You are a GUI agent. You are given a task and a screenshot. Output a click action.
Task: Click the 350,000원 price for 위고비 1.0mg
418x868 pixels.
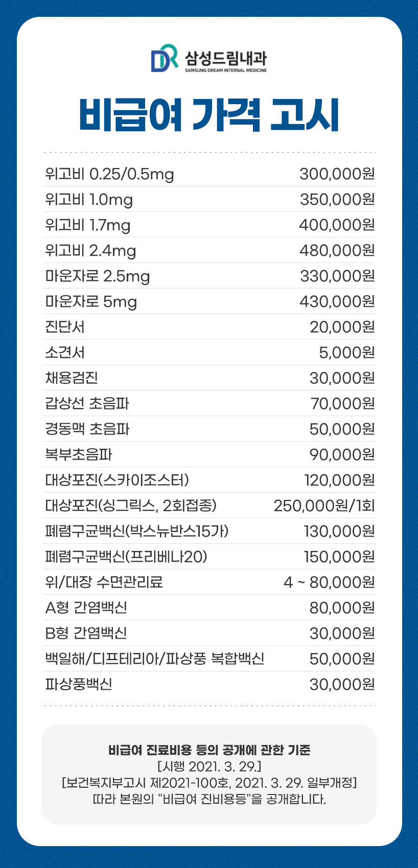pos(337,200)
